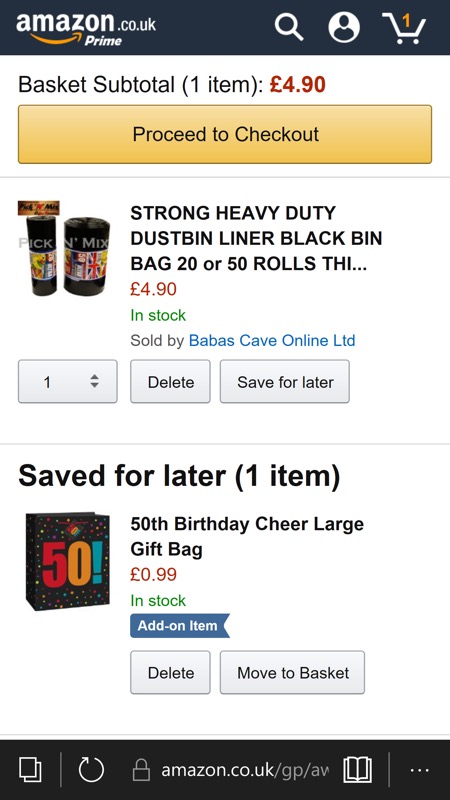Click the address bar URL field

245,769
